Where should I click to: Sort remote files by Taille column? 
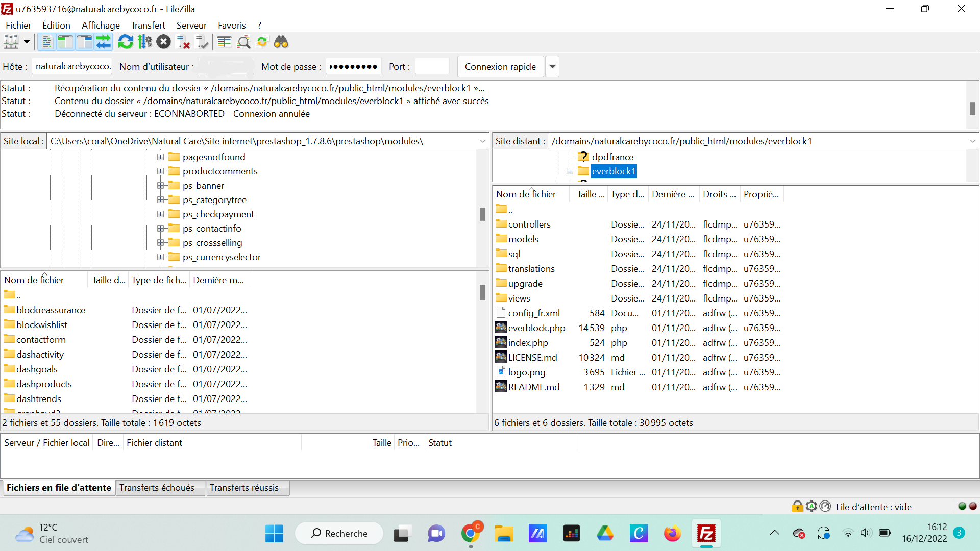point(590,194)
